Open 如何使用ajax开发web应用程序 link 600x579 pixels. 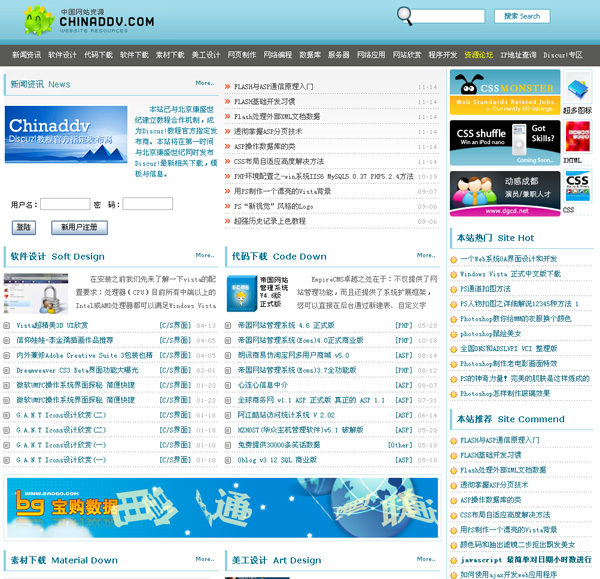pyautogui.click(x=508, y=574)
